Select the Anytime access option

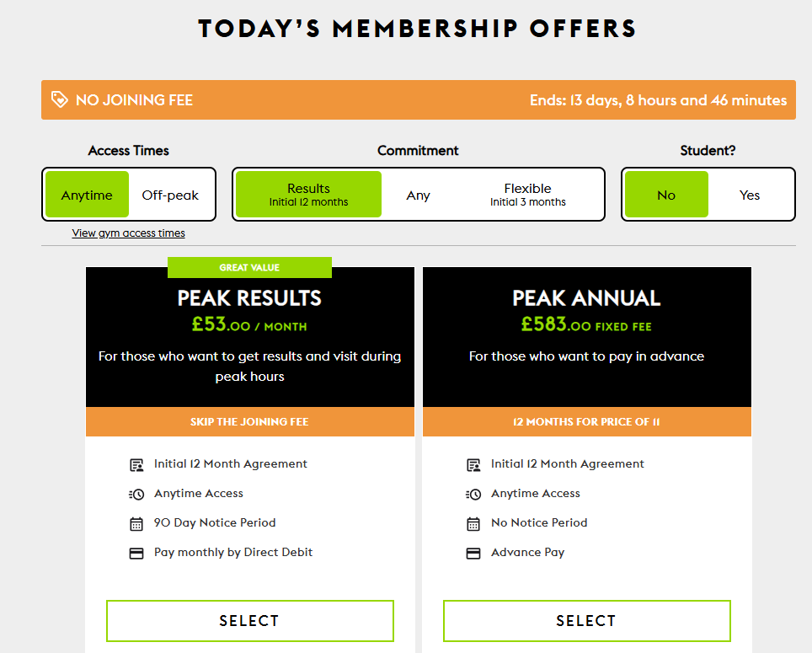coord(87,194)
